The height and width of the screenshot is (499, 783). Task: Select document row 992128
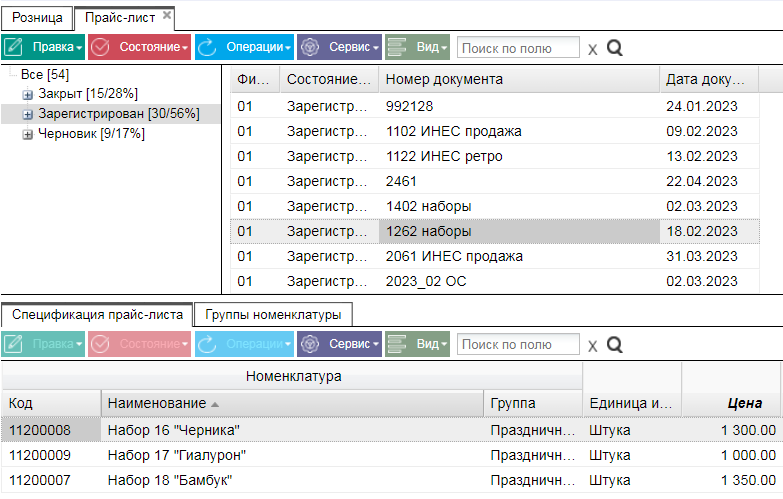[495, 106]
